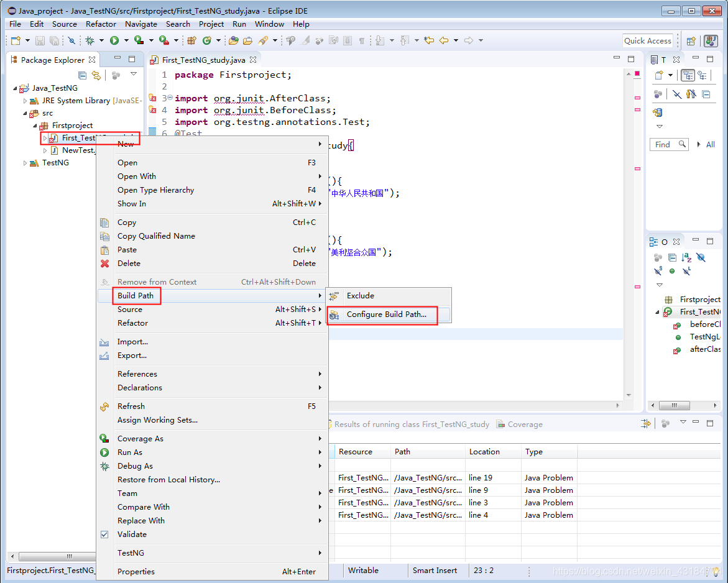
Task: Expand the JRE System Library node
Action: 25,101
